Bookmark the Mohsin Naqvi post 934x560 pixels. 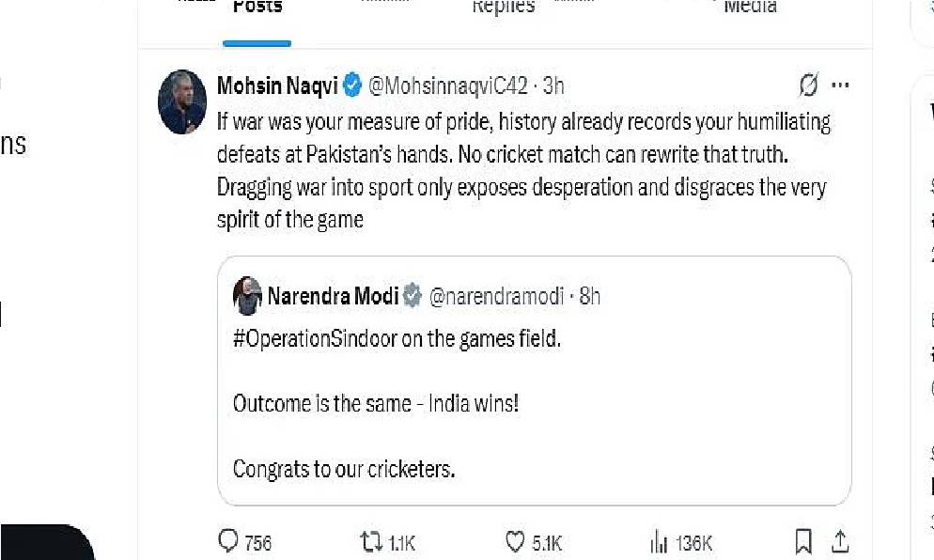[803, 541]
